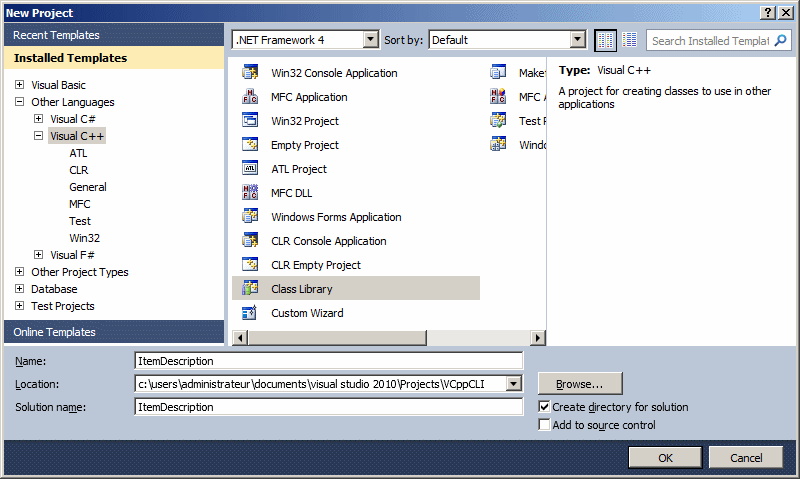Screen dimensions: 800x479
Task: Select the General category in tree
Action: (88, 187)
